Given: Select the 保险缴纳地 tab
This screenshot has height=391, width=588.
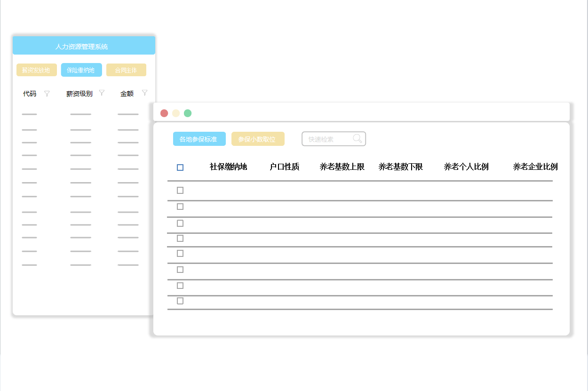Looking at the screenshot, I should pyautogui.click(x=81, y=70).
